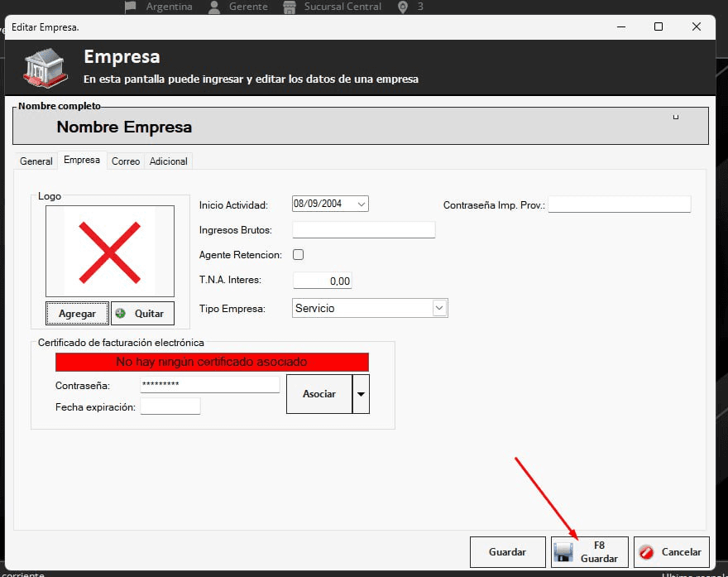Click the Empresa building icon in header
The height and width of the screenshot is (577, 728).
pos(45,67)
